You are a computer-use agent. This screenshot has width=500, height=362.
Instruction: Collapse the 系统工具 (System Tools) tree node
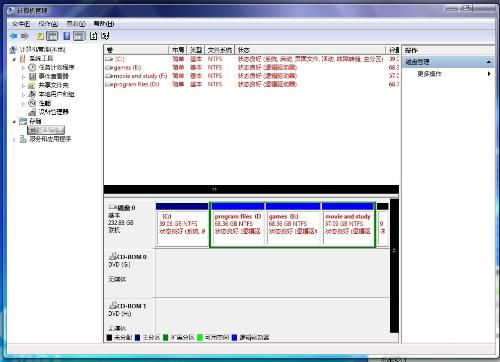pos(14,59)
